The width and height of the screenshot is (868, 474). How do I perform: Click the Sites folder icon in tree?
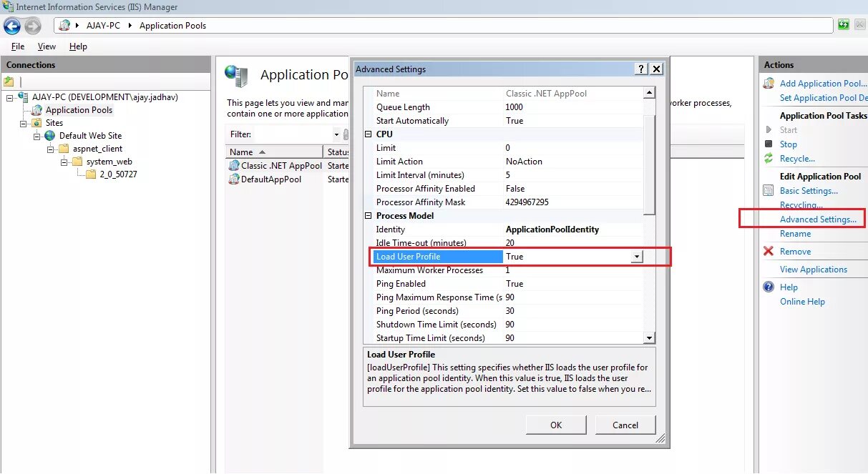37,123
